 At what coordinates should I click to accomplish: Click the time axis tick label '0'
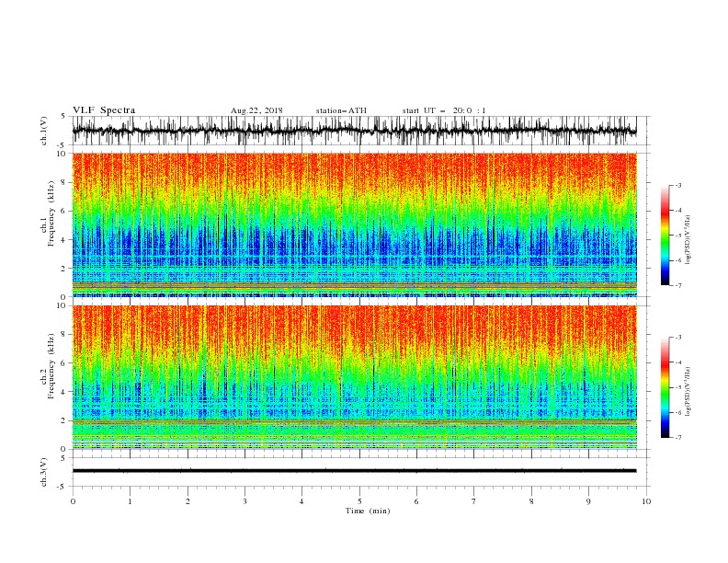tap(73, 501)
